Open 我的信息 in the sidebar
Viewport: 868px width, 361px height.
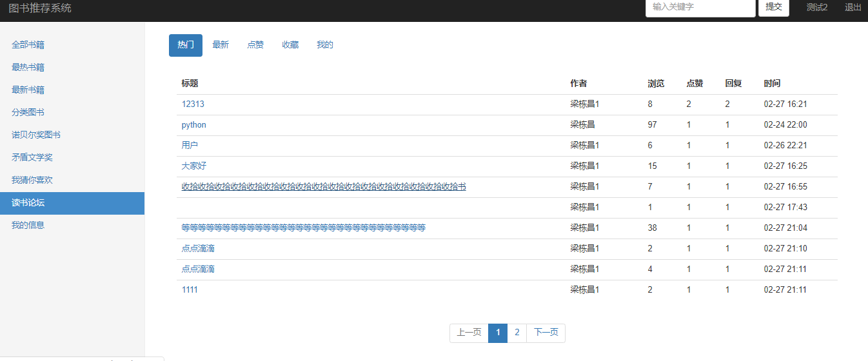pos(28,225)
